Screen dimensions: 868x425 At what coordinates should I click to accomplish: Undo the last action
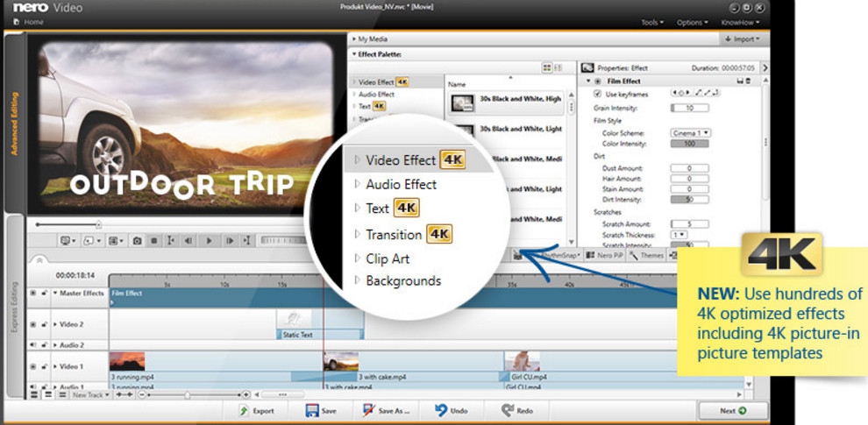(x=452, y=411)
